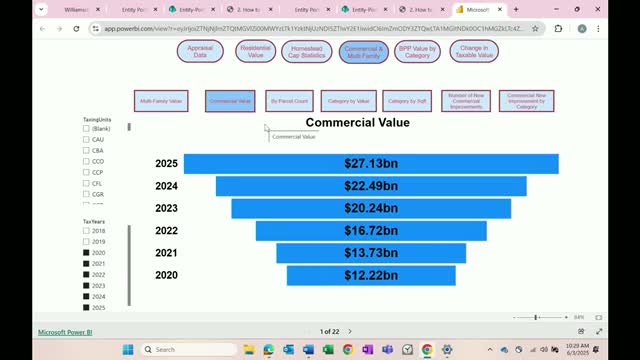Select Commercial & Multi-Family section
Viewport: 640px width, 360px height.
(x=364, y=52)
